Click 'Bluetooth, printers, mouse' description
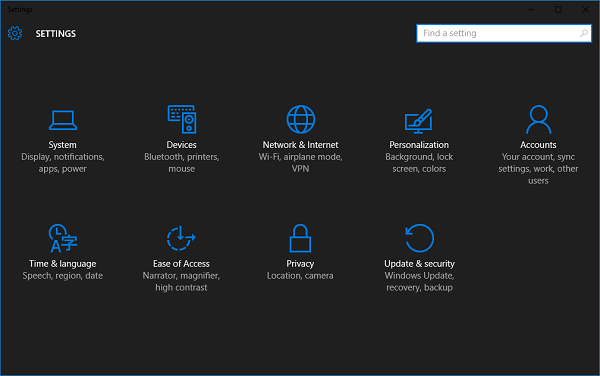Screen dimensions: 600x376 pos(182,163)
